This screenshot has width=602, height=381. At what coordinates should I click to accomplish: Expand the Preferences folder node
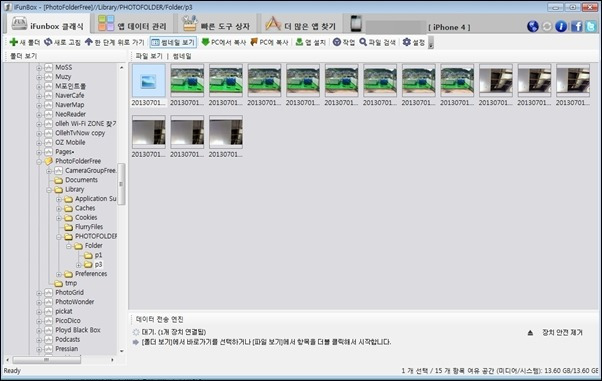[x=59, y=275]
